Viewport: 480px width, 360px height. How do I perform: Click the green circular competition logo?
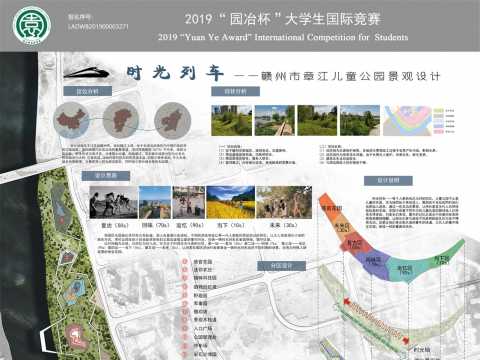pos(32,26)
